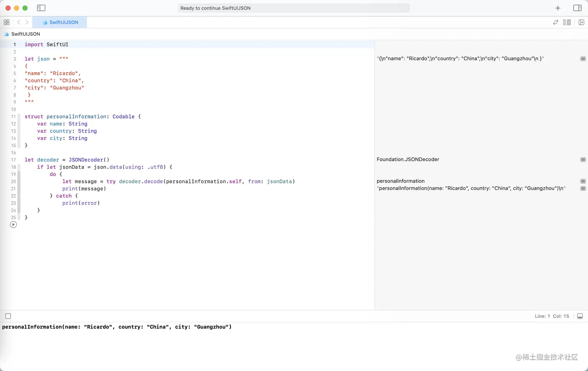Click the 'var name: String' code line
588x371 pixels.
click(x=62, y=124)
